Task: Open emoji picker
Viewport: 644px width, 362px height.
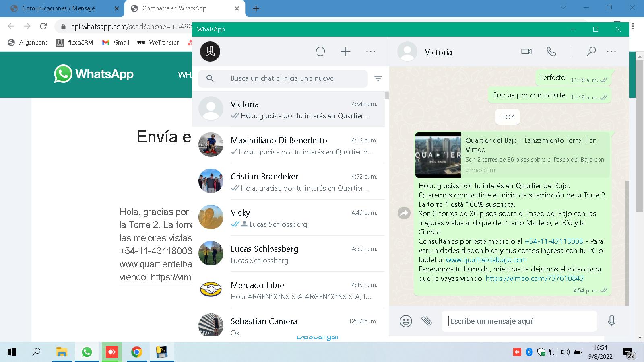Action: [x=406, y=321]
